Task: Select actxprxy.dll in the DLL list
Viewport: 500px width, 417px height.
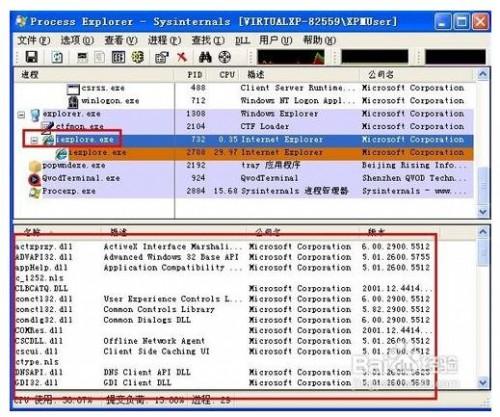Action: click(44, 247)
